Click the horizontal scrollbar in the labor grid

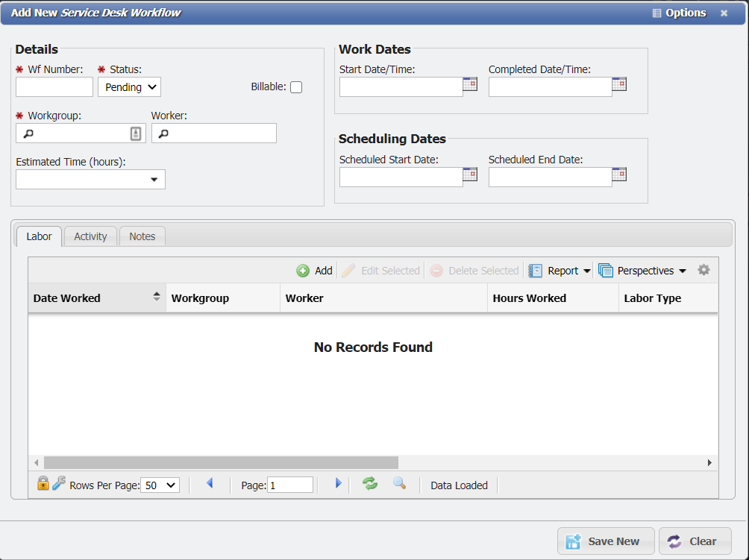[x=221, y=463]
